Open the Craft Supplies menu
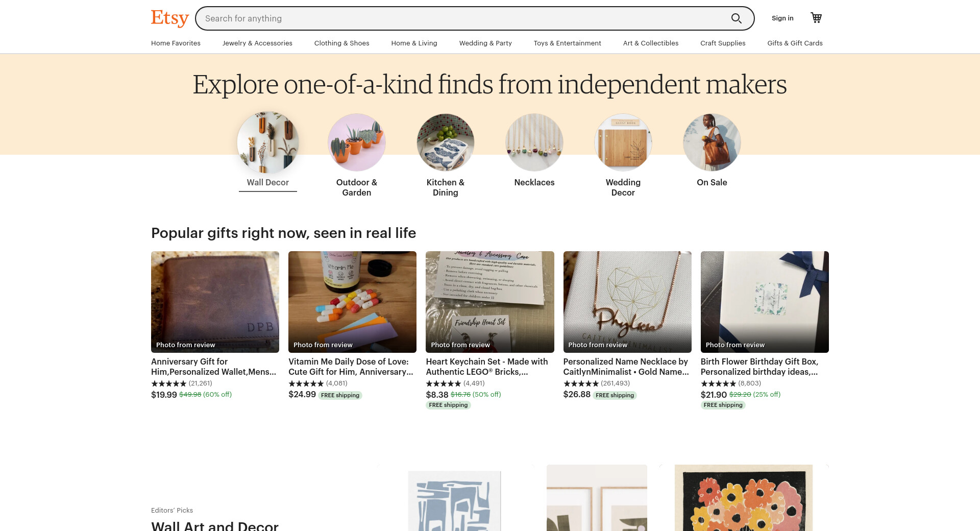980x531 pixels. (x=723, y=43)
